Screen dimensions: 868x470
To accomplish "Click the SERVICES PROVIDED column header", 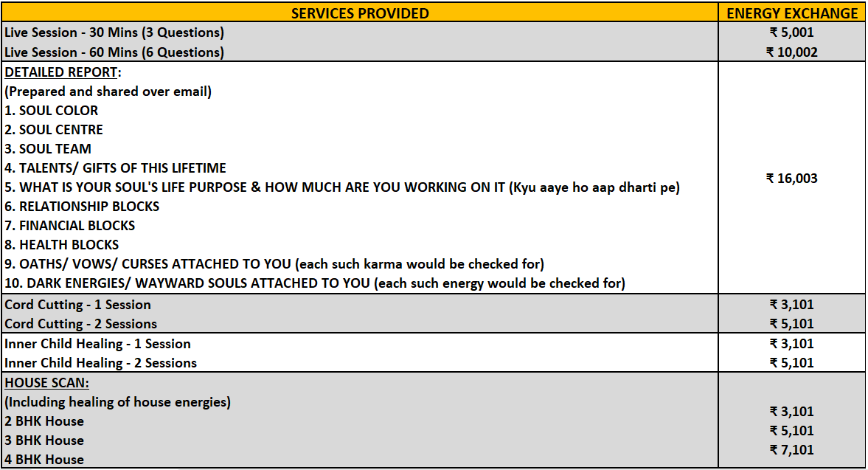I will [x=360, y=13].
